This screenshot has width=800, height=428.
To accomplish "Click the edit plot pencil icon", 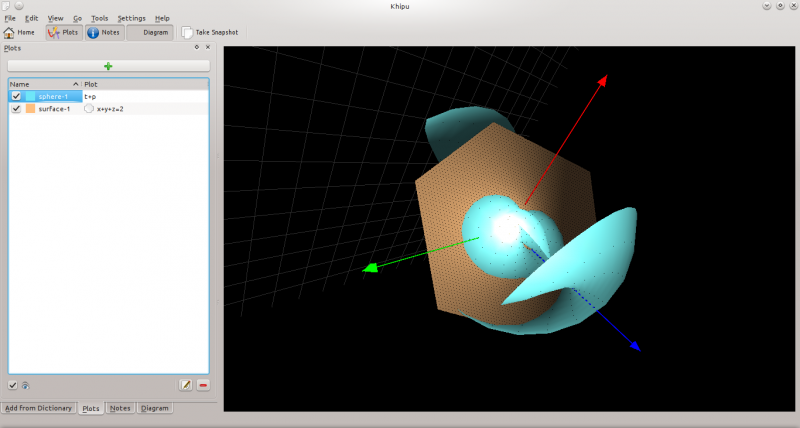I will click(x=185, y=385).
